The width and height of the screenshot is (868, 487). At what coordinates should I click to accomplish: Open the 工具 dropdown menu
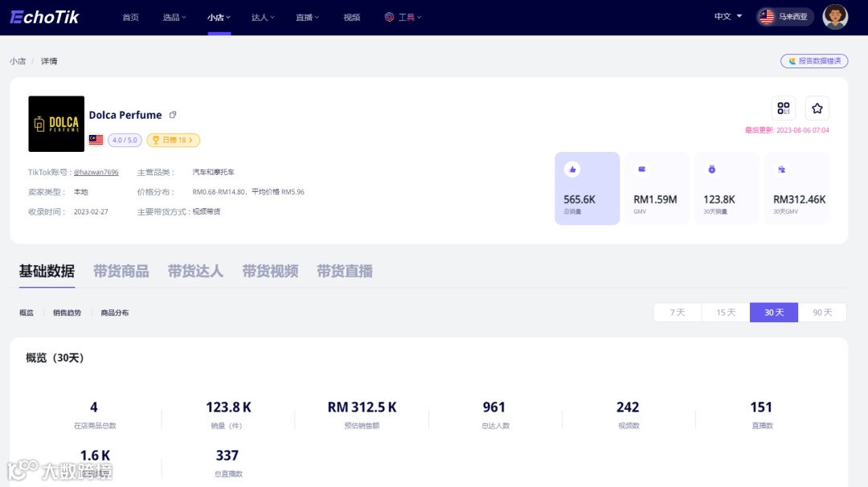pos(403,17)
